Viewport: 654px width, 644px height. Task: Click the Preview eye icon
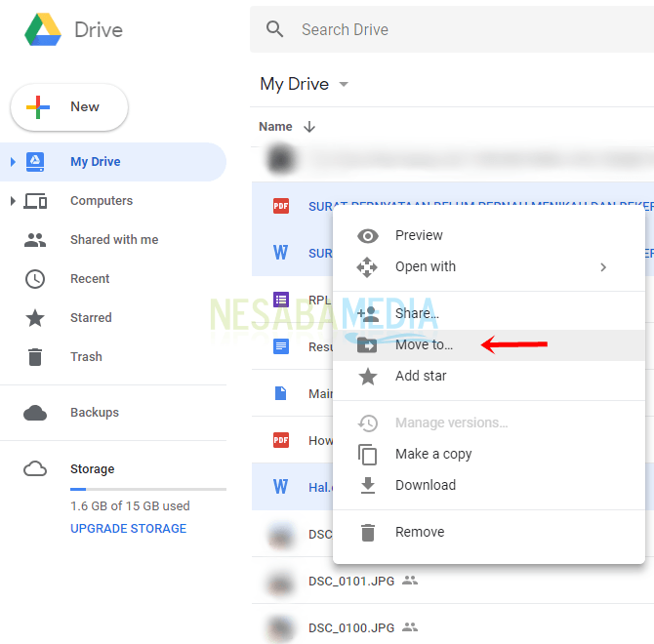[368, 236]
